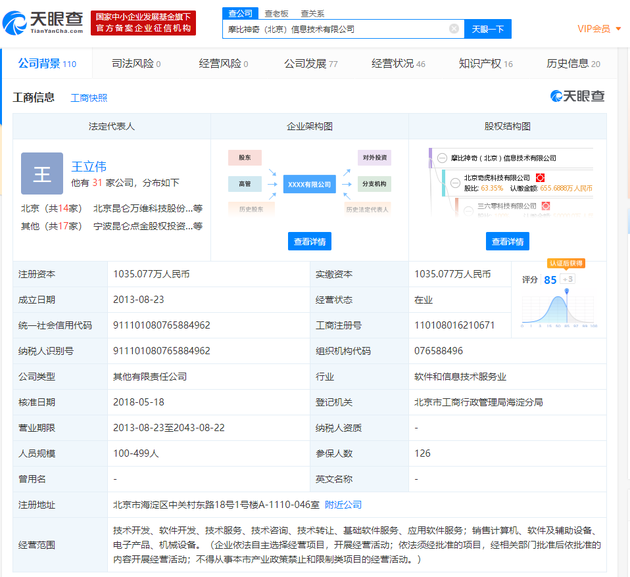Clear the search box with the X icon
The image size is (630, 577).
pos(454,29)
